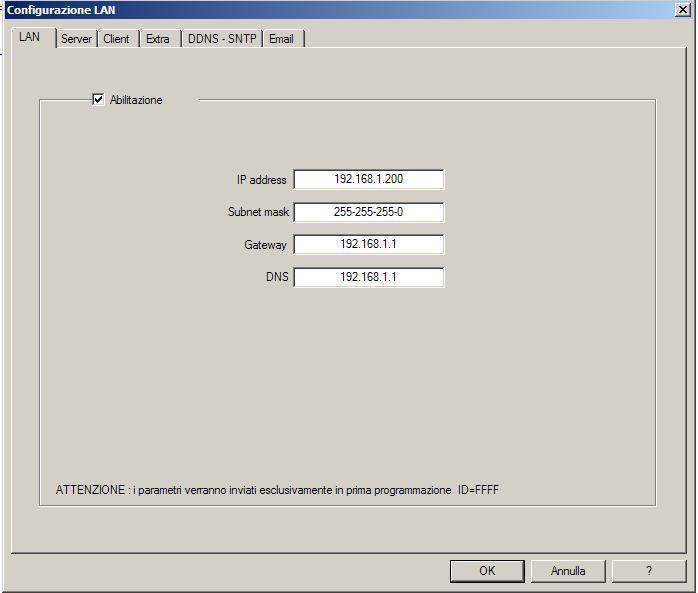This screenshot has height=593, width=698.
Task: Click the Gateway input field
Action: (369, 244)
